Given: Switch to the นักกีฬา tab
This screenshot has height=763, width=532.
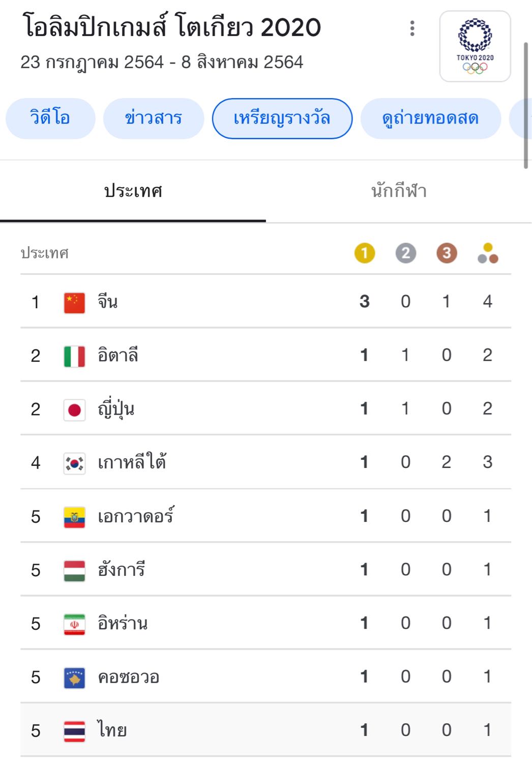Looking at the screenshot, I should (399, 191).
